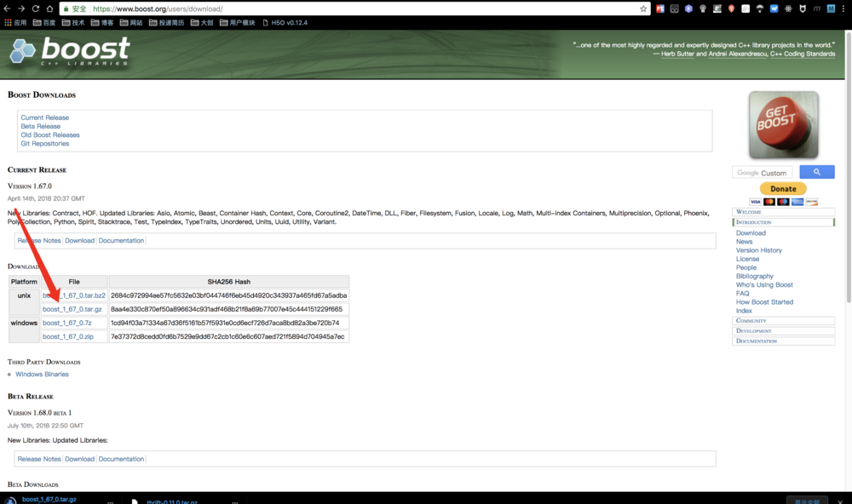Open Windows Binaries third-party link
Screen dimensions: 852x504
pos(43,375)
